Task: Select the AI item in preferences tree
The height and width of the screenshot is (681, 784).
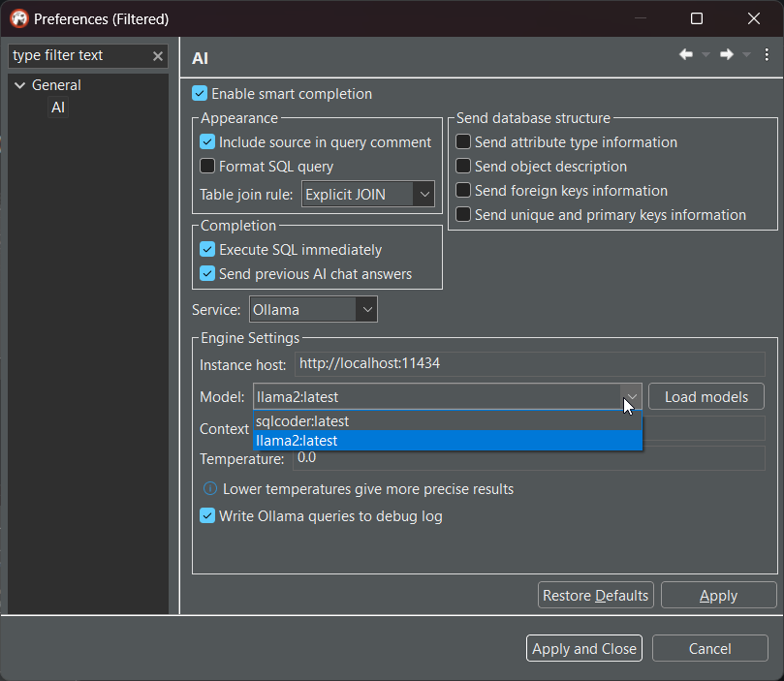Action: point(58,108)
